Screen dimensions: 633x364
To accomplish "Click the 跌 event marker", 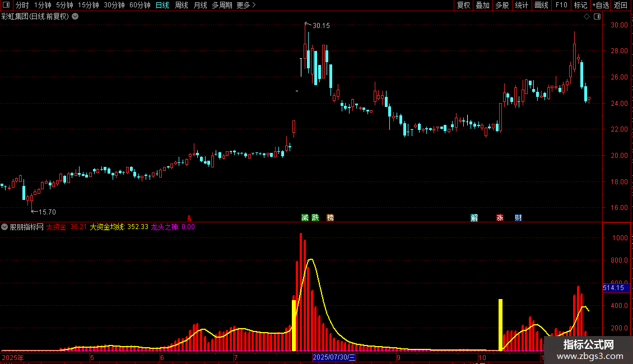I will click(x=315, y=217).
